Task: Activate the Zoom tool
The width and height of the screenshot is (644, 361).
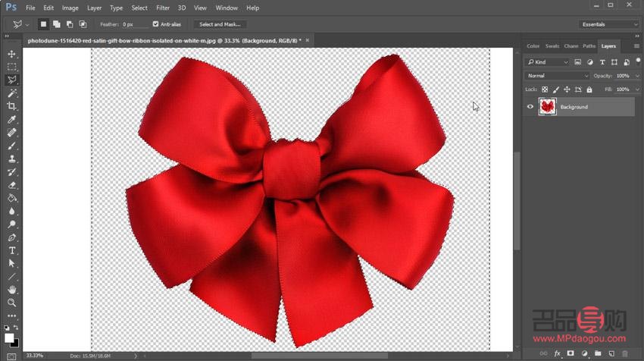Action: point(12,303)
